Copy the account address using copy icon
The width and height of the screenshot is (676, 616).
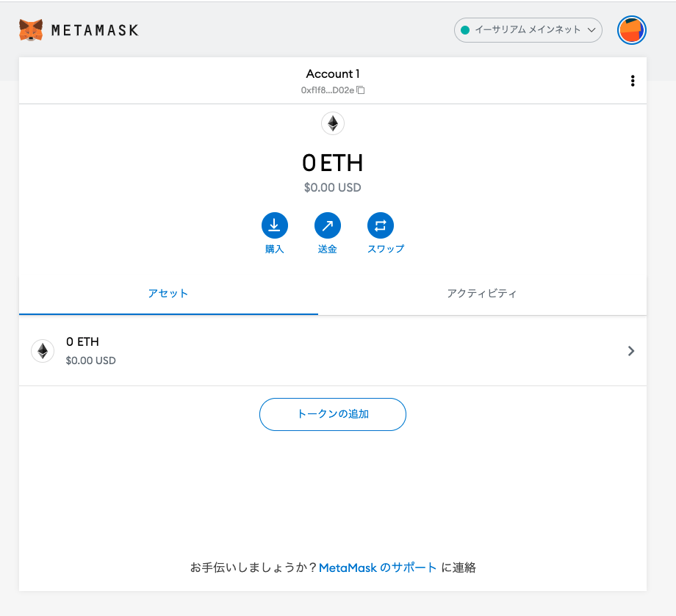point(361,90)
